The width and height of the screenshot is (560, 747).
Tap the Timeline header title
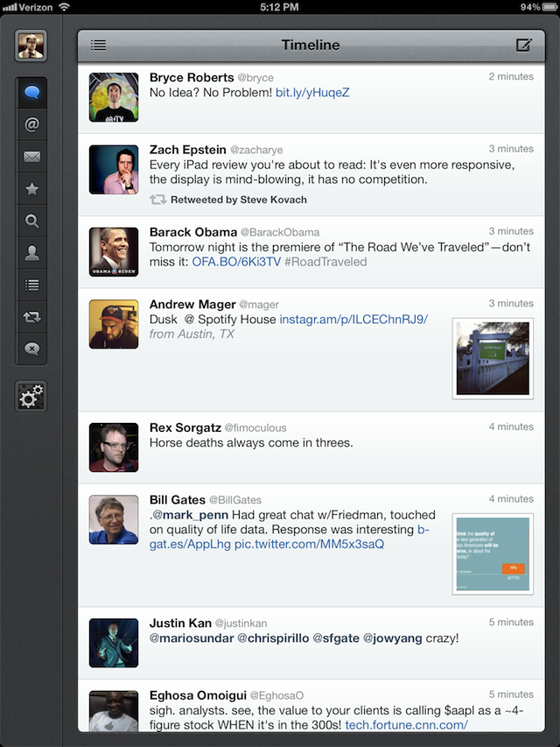(311, 45)
